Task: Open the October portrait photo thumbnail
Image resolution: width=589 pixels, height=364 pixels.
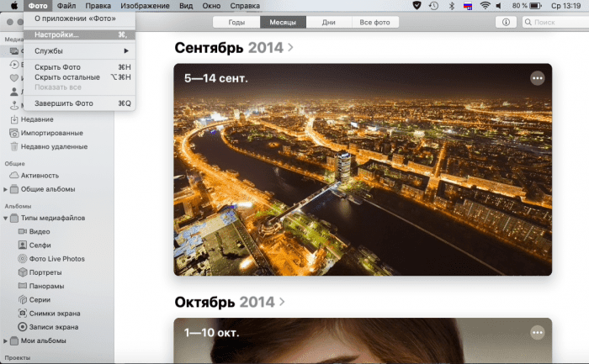Action: (x=363, y=340)
